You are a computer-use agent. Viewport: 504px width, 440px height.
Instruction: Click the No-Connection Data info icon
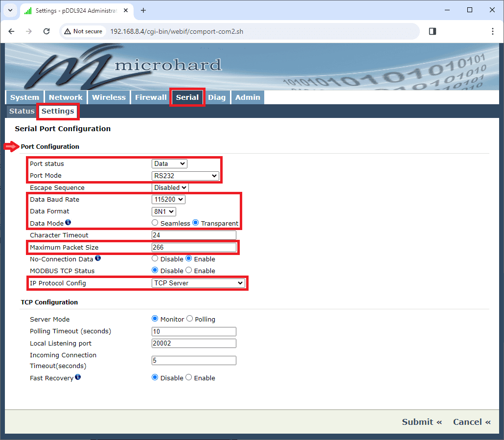pyautogui.click(x=98, y=258)
